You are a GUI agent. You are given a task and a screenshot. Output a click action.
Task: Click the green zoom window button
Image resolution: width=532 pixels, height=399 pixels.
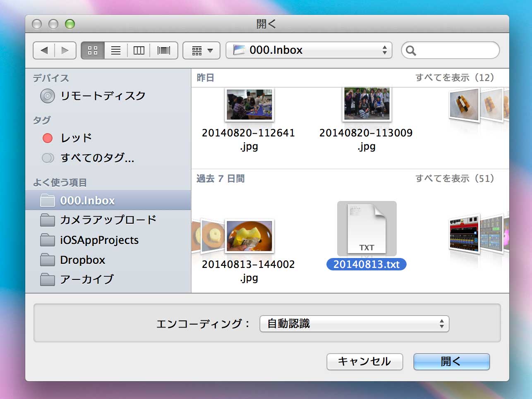70,24
